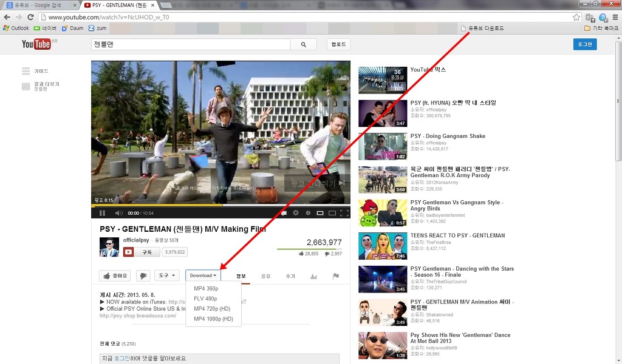This screenshot has width=622, height=364.
Task: Open the Chrome menu icon
Action: tap(615, 17)
